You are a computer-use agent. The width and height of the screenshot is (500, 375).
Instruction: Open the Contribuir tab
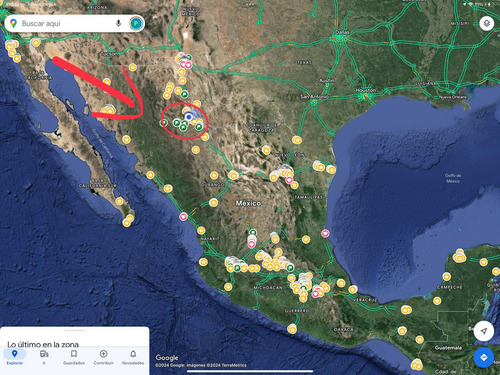point(103,357)
